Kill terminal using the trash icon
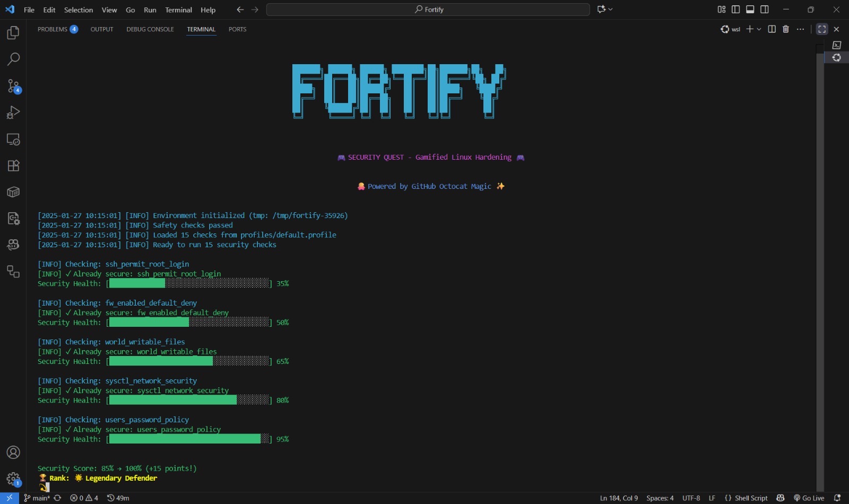This screenshot has width=849, height=504. click(x=786, y=29)
